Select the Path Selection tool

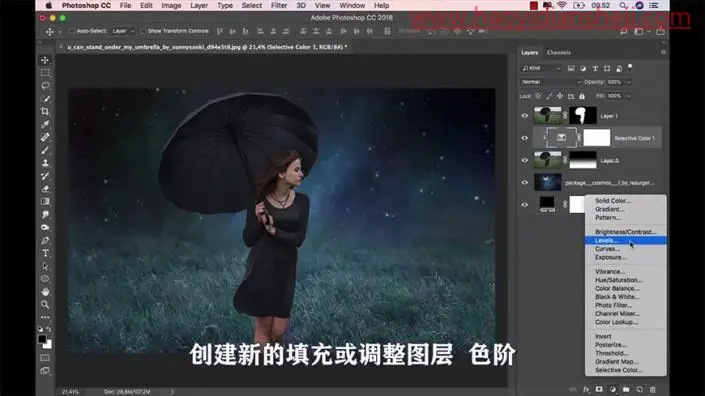tap(45, 266)
